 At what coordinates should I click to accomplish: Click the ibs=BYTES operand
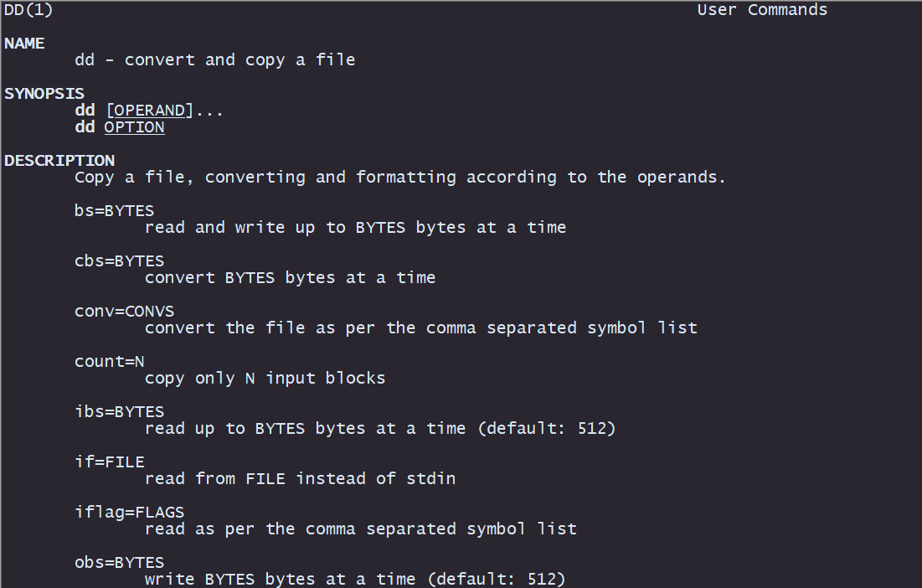pyautogui.click(x=119, y=412)
